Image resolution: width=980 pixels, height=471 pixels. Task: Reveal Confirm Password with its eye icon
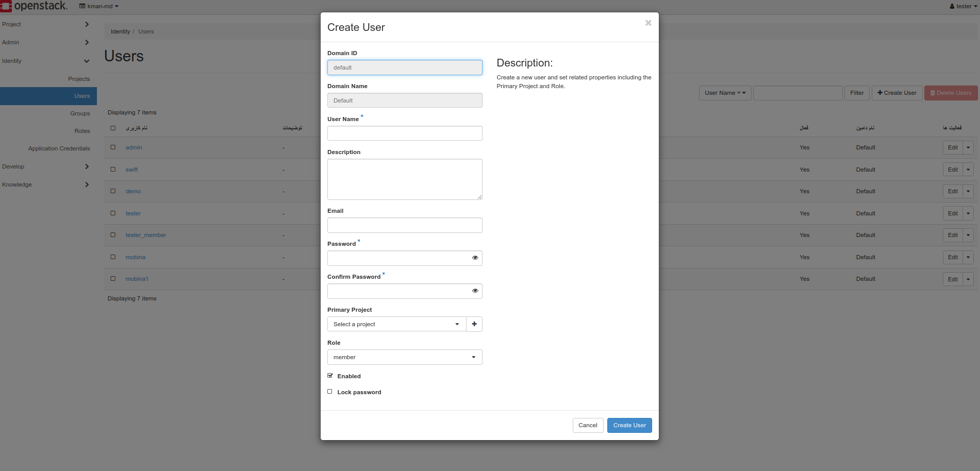click(475, 291)
